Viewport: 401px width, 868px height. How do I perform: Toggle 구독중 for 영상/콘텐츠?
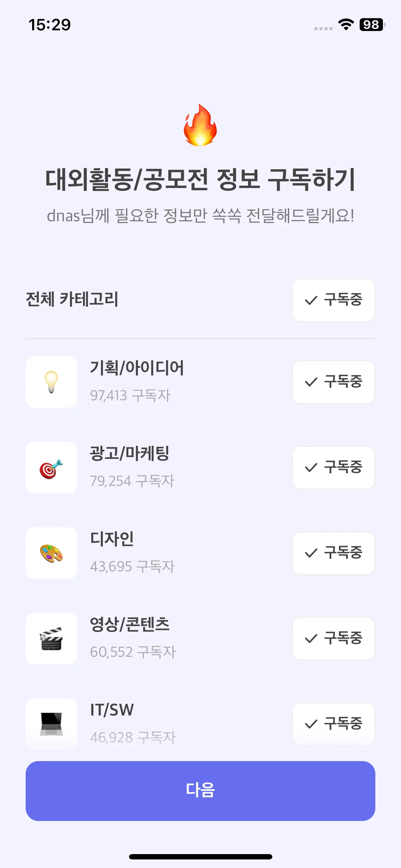coord(334,639)
